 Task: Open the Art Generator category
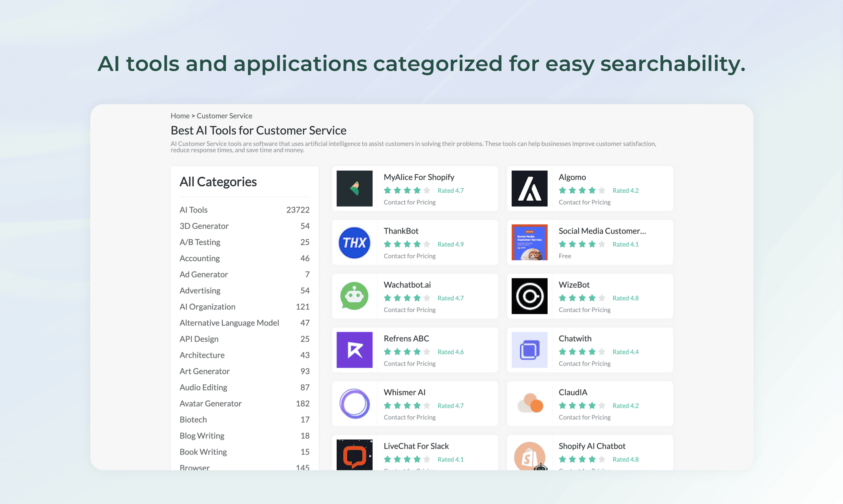click(204, 371)
